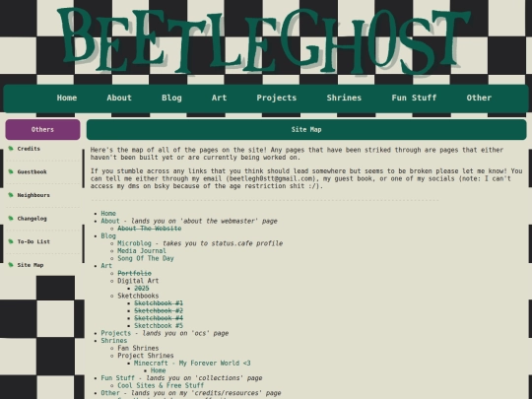Click the Digital Art list item text

pyautogui.click(x=138, y=281)
